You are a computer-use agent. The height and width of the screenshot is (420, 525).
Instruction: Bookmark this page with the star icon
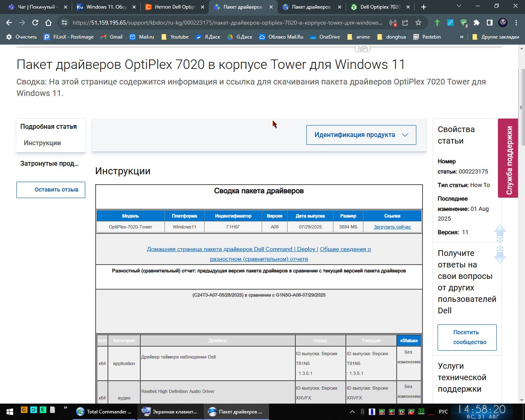coord(418,23)
